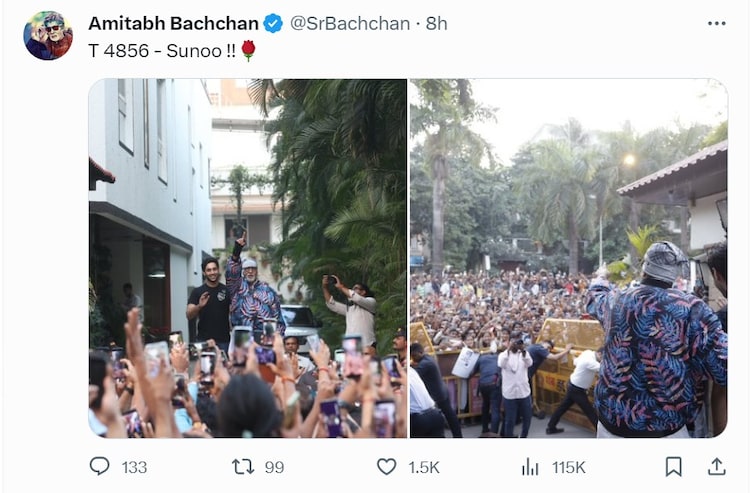Click the 133 replies count

click(134, 467)
